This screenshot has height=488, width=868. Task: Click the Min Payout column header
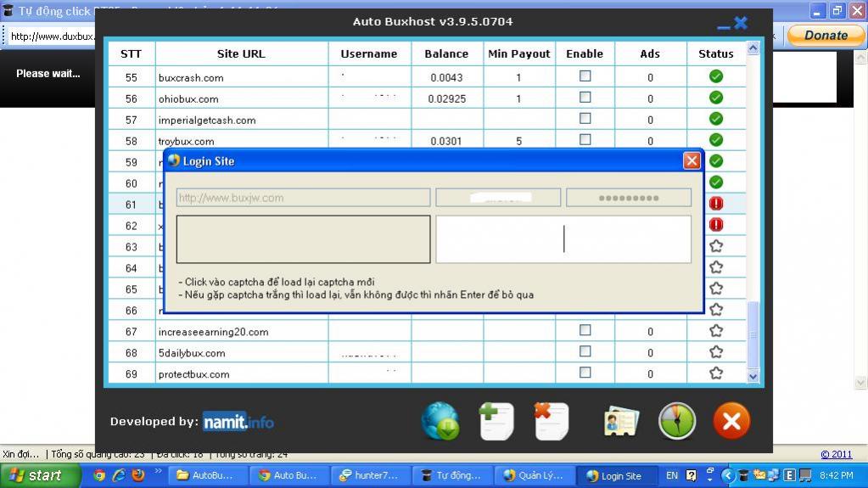click(519, 53)
